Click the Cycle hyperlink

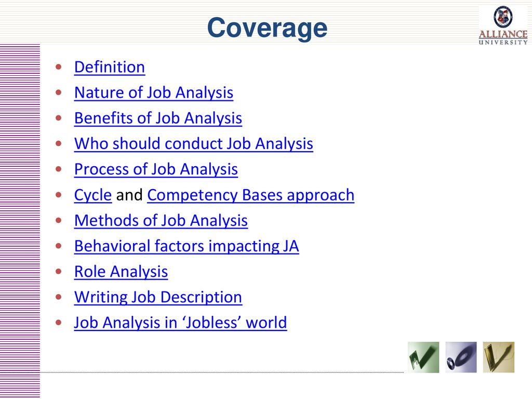pyautogui.click(x=93, y=195)
